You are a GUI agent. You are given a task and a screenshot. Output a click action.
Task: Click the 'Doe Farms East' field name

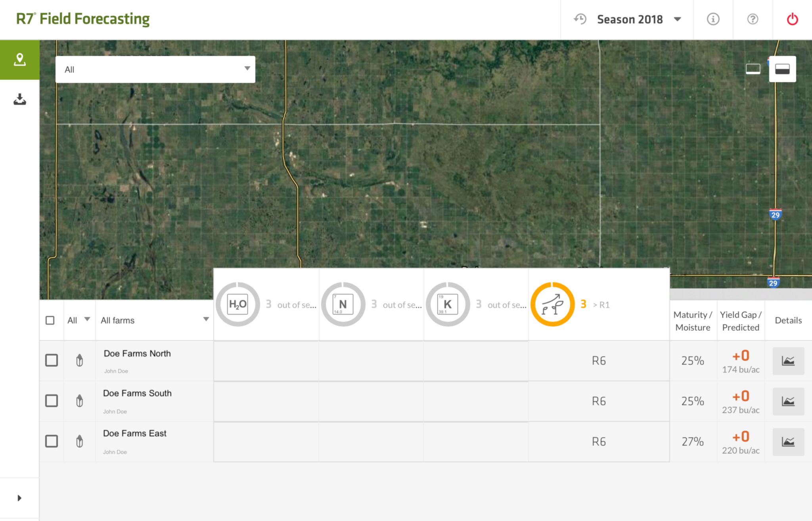135,433
